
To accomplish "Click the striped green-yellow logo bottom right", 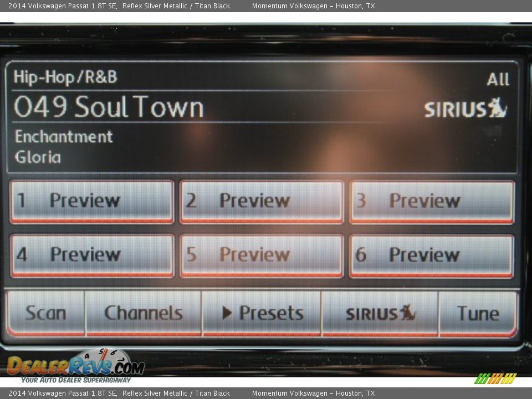I will tap(495, 378).
